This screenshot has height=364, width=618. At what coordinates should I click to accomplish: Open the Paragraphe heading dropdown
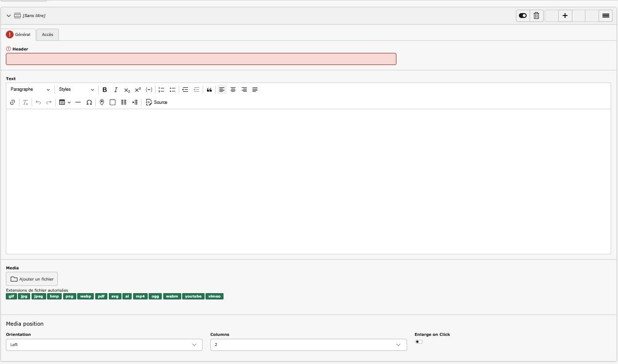pyautogui.click(x=30, y=90)
